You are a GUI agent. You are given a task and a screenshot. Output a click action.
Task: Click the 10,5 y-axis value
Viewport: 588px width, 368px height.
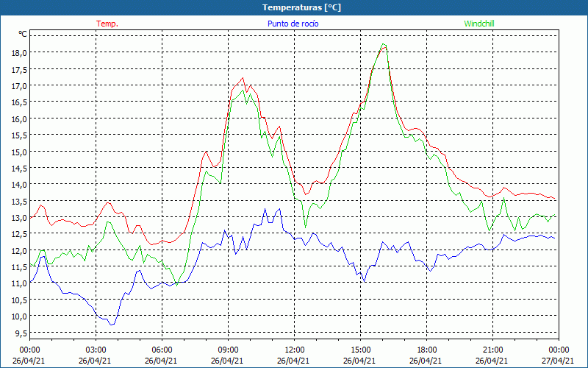20,300
